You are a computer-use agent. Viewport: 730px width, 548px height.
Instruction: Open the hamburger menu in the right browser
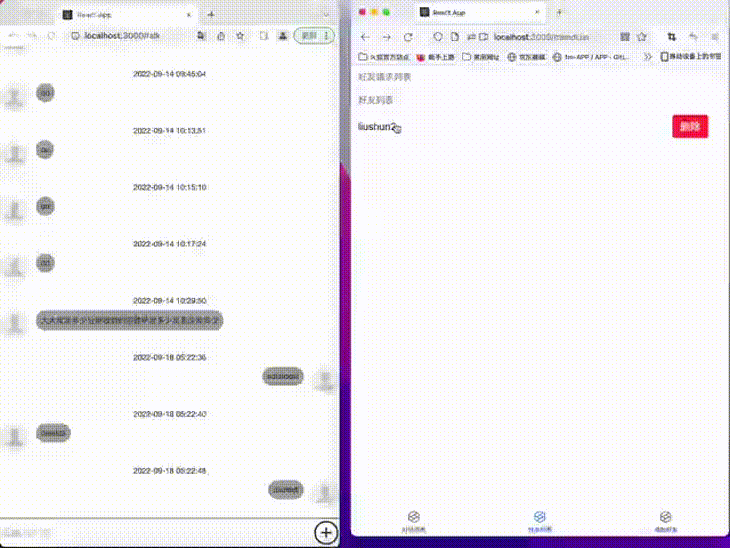[715, 37]
